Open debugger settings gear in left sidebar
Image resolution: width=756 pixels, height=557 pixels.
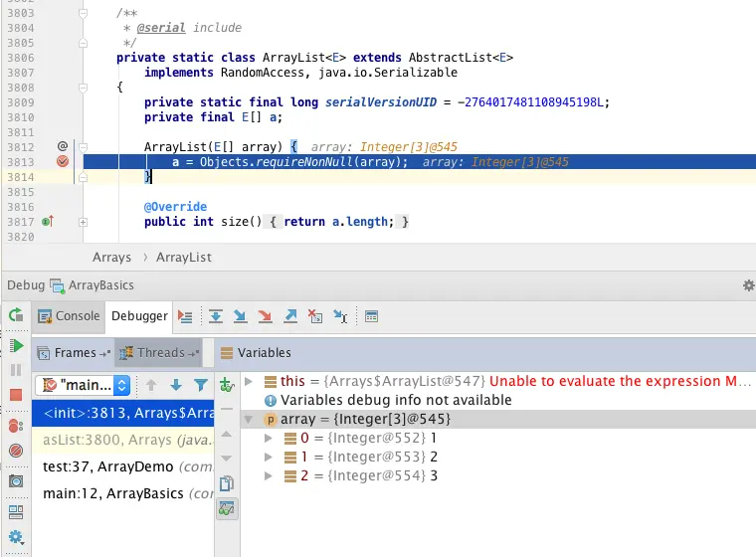coord(16,537)
